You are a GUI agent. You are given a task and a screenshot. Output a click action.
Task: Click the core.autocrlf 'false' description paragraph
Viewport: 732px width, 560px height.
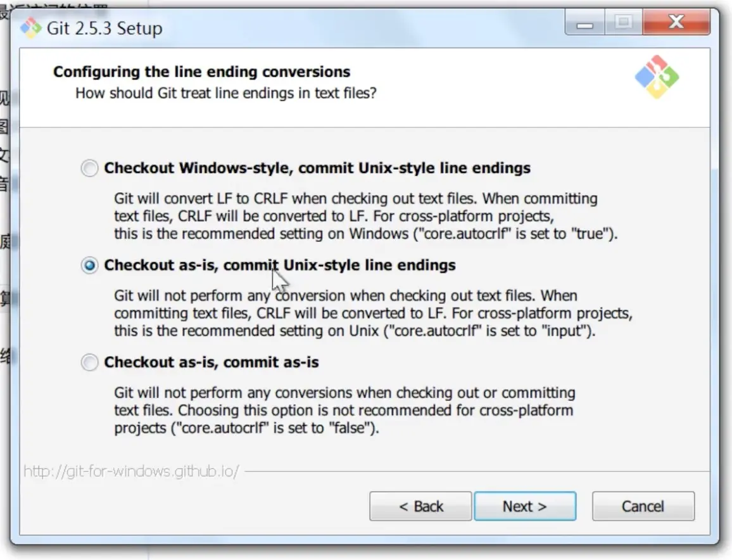(x=344, y=410)
